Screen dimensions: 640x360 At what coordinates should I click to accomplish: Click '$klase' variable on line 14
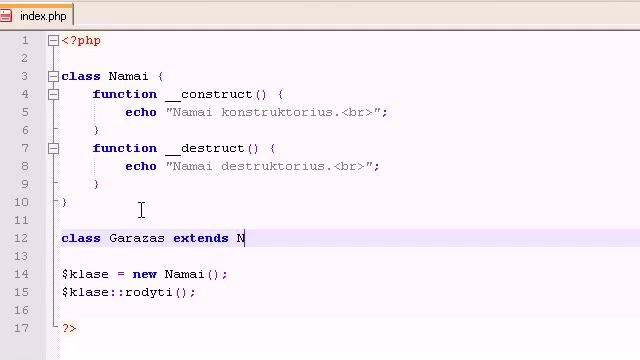click(85, 274)
